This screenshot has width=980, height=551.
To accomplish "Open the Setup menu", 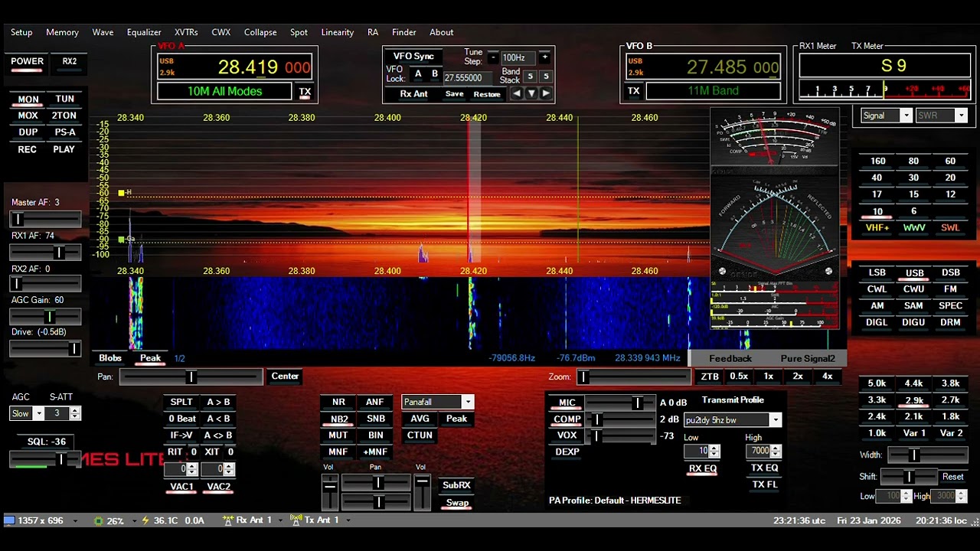I will pyautogui.click(x=21, y=32).
